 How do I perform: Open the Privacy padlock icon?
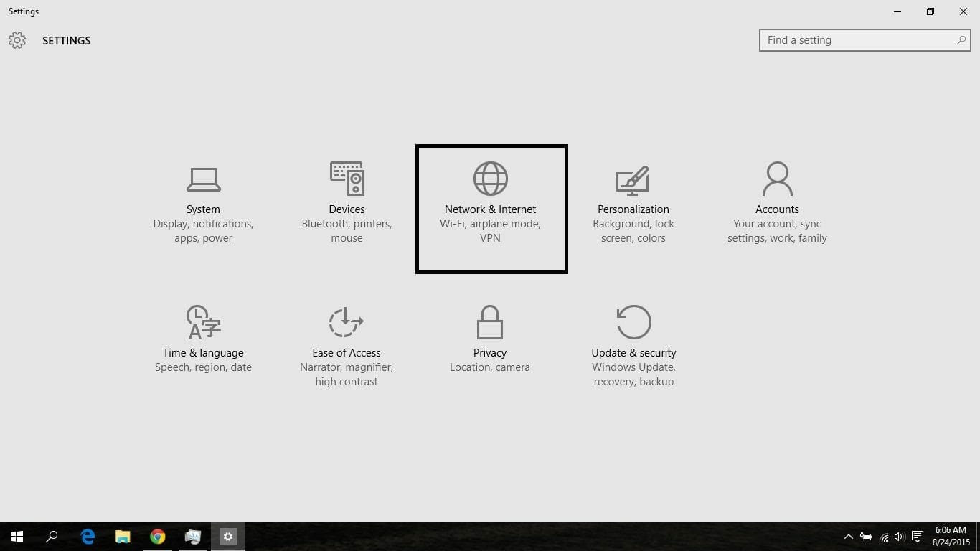tap(490, 322)
